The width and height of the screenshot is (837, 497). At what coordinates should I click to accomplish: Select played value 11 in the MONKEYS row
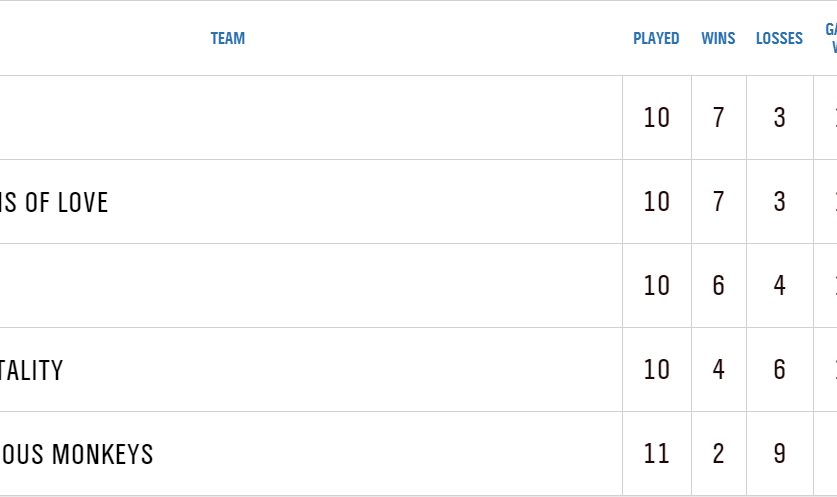657,454
